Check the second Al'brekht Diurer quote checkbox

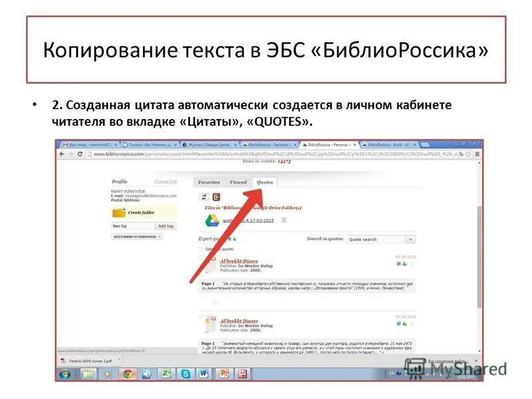pos(201,317)
